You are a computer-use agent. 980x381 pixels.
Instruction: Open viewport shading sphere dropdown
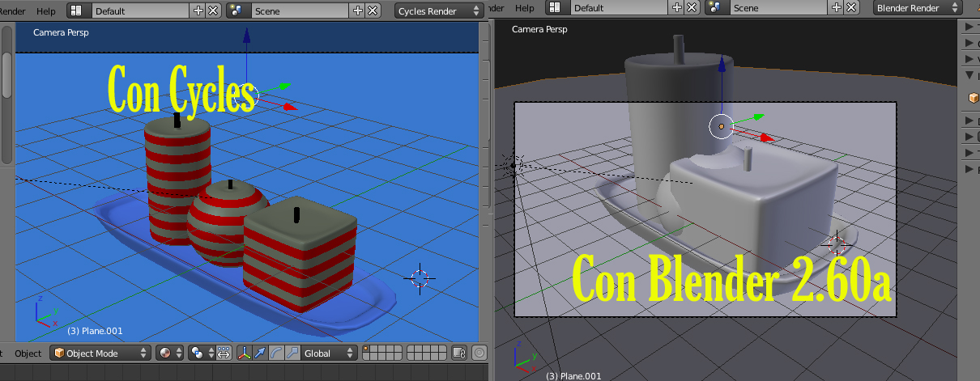170,353
